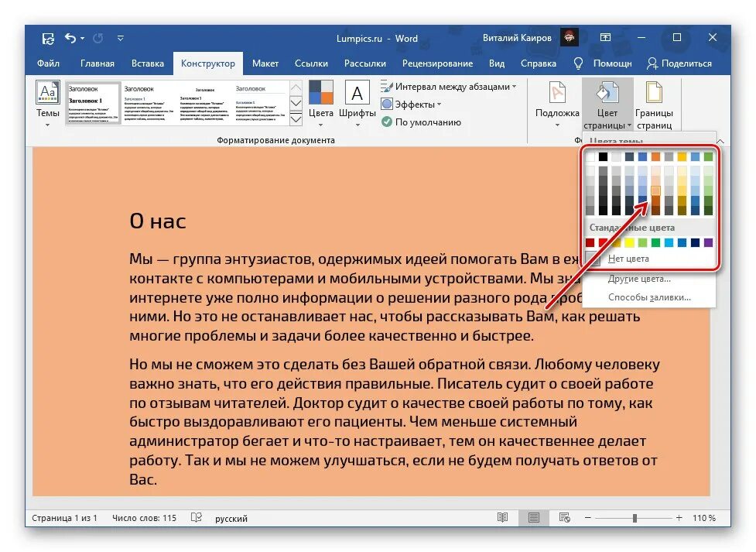Click the spelling proofing book icon

[197, 517]
